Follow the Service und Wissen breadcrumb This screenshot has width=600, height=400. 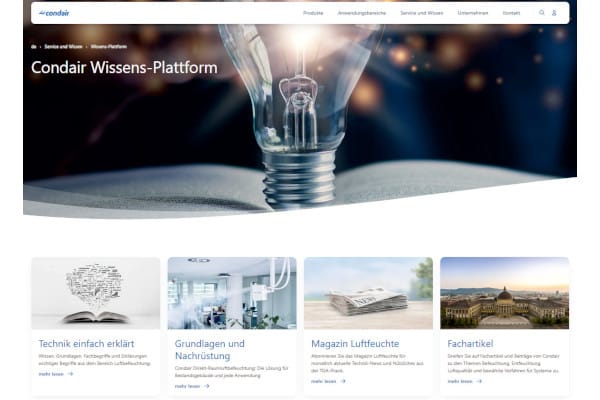tap(63, 47)
